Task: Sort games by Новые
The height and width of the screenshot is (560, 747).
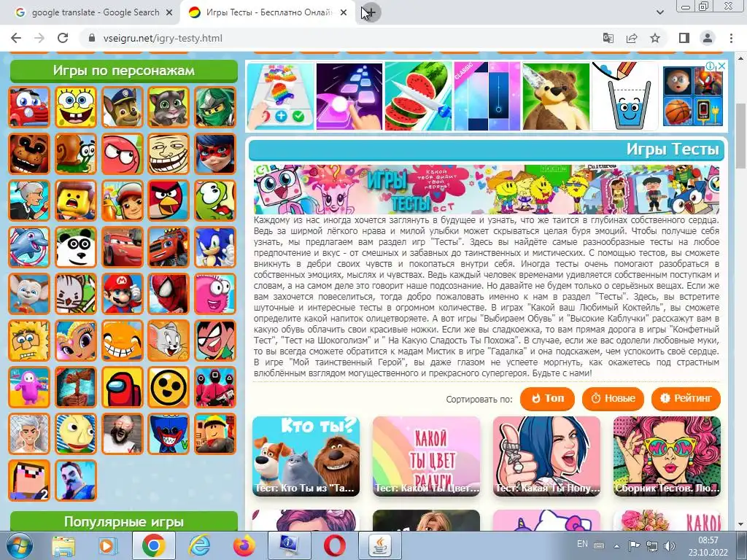Action: click(613, 399)
